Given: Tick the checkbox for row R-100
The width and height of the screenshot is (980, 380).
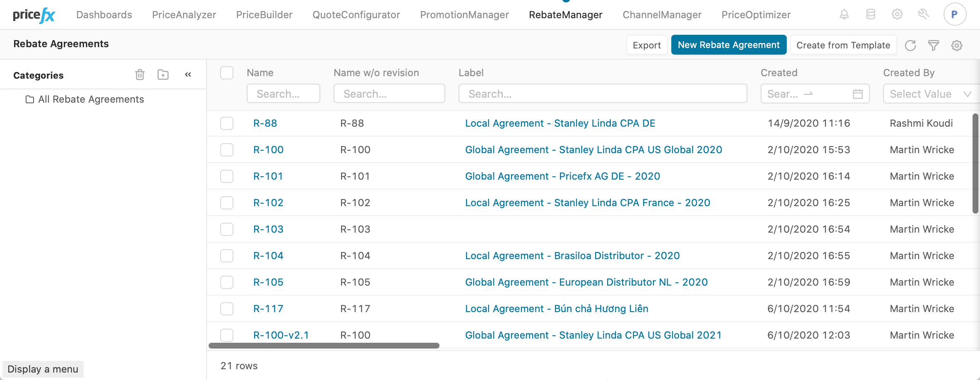Looking at the screenshot, I should click(x=227, y=150).
